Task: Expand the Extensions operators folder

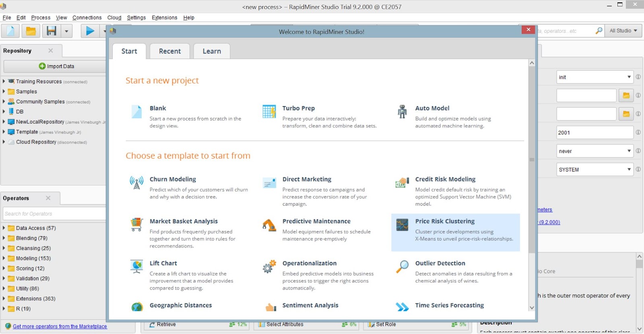Action: tap(4, 298)
